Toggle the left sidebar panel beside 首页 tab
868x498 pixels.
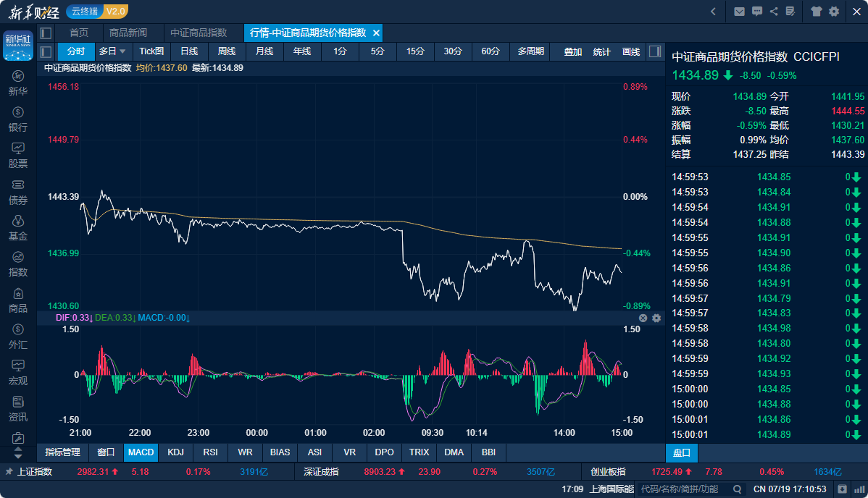pyautogui.click(x=46, y=33)
